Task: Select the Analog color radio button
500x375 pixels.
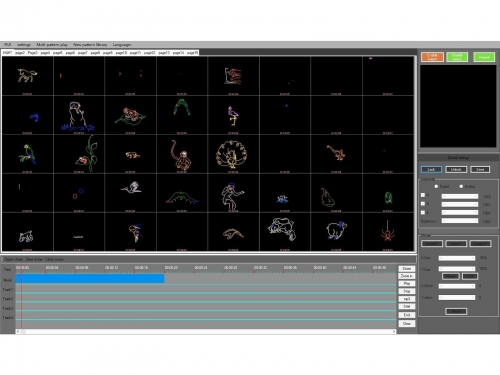Action: coord(461,186)
